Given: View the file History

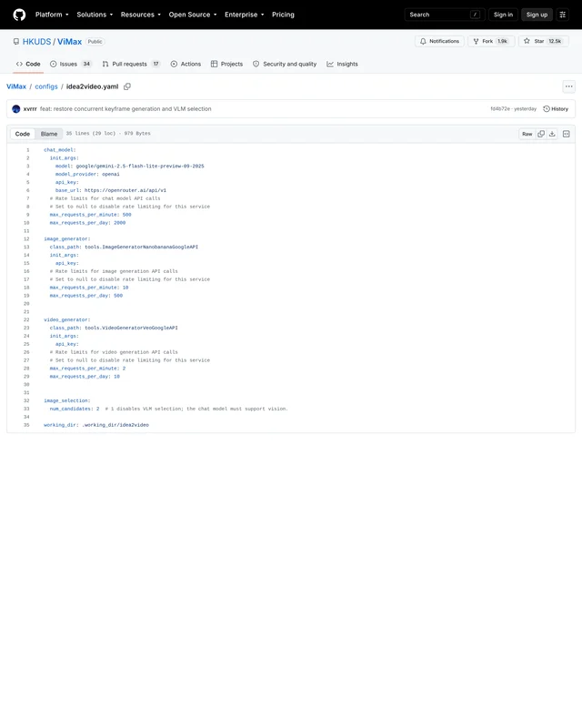Looking at the screenshot, I should click(x=556, y=108).
